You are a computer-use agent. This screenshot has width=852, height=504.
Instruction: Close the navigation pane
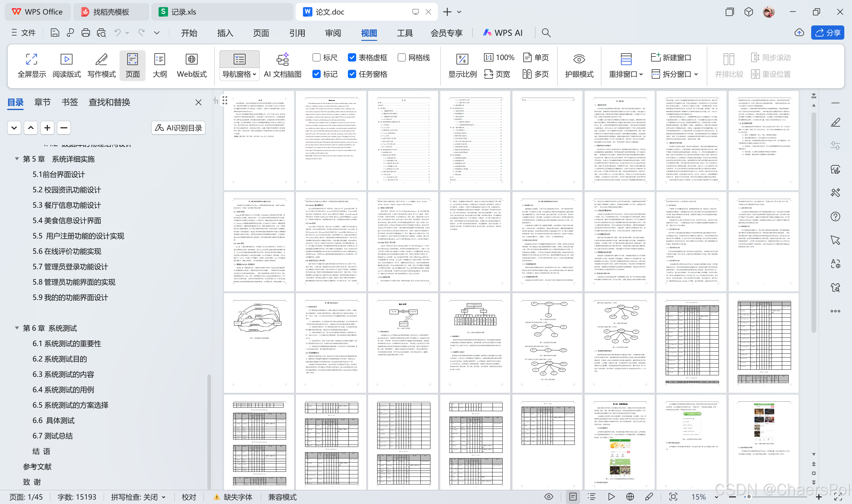tap(199, 102)
